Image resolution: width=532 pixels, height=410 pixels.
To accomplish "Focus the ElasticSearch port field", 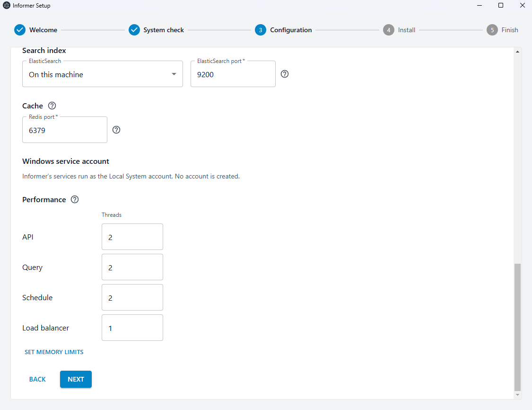I will click(233, 74).
